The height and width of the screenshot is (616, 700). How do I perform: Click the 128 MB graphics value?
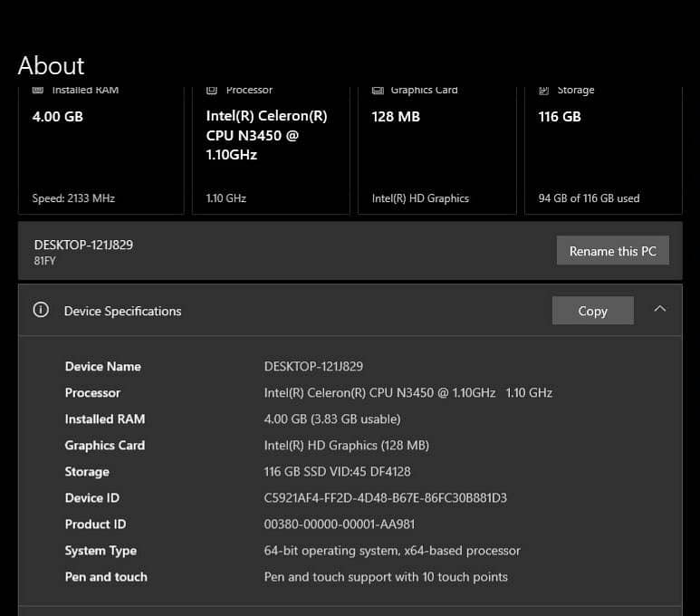pos(396,117)
